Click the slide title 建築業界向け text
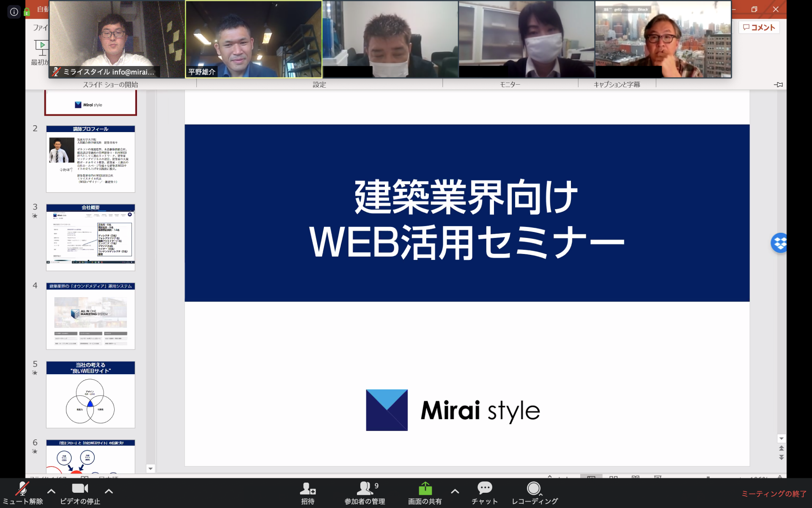This screenshot has width=812, height=508. click(x=466, y=197)
